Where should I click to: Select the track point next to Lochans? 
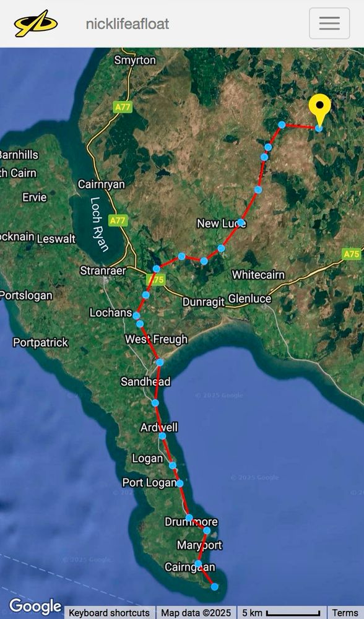[x=136, y=316]
